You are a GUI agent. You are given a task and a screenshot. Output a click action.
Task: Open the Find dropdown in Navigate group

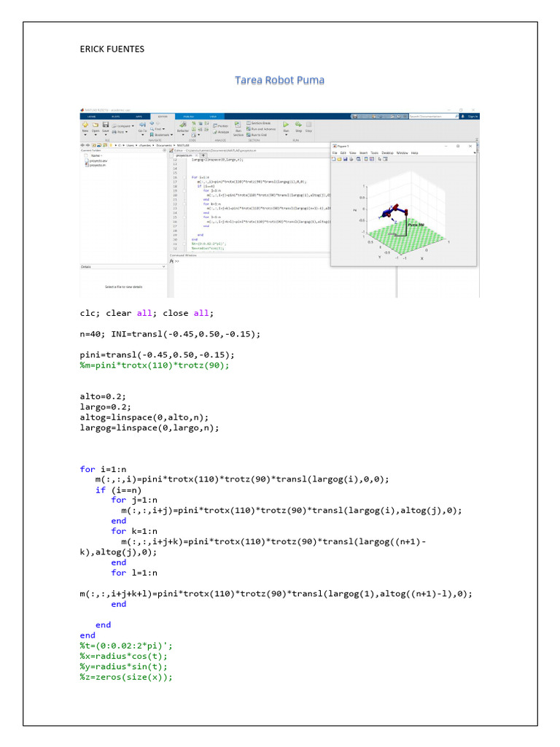157,129
